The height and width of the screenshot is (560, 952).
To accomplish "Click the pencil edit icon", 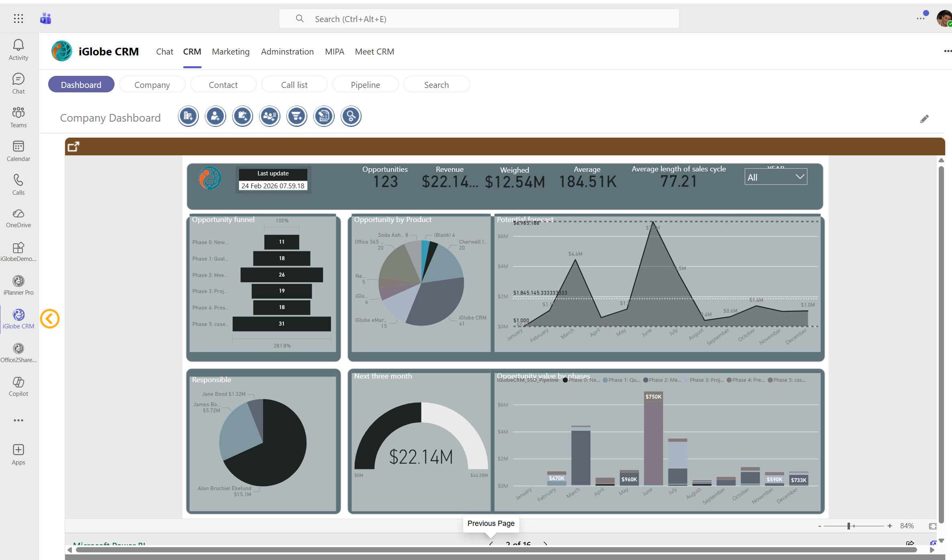I will pos(924,119).
